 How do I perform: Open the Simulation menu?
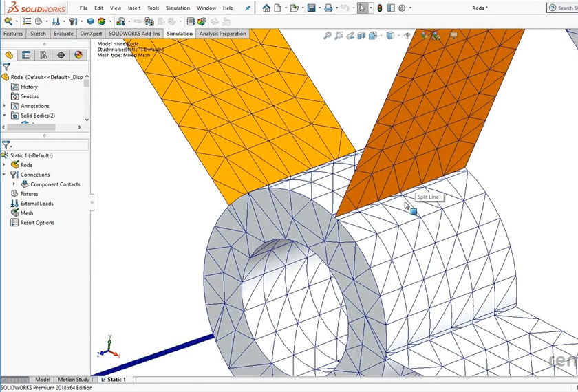pyautogui.click(x=178, y=8)
